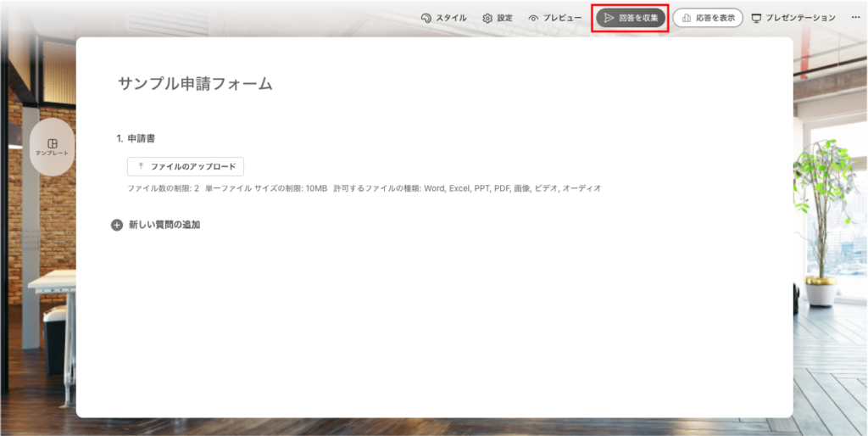
Task: Click the gear icon for 設定
Action: pos(487,18)
